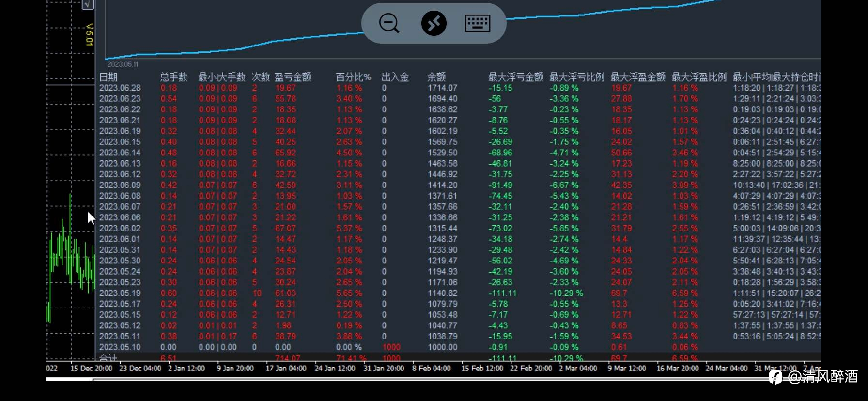The height and width of the screenshot is (401, 868).
Task: Click deposit value 1000 in 2023.05.10 row
Action: 391,347
